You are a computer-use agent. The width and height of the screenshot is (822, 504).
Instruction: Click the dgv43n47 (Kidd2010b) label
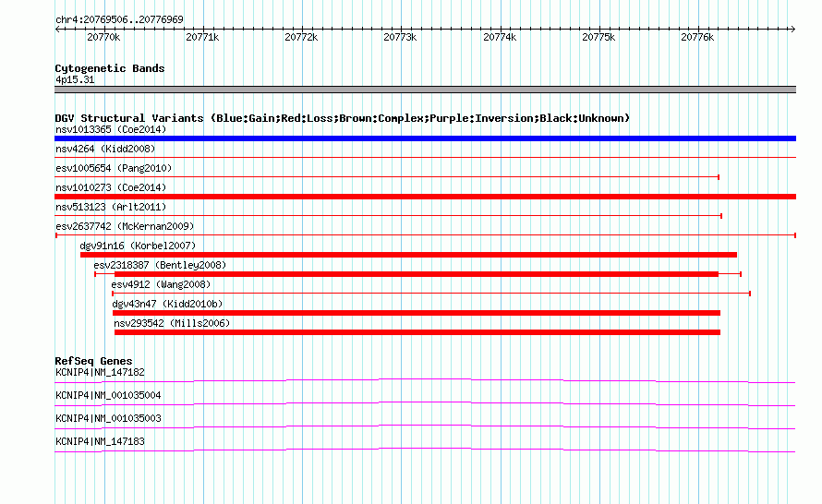(x=167, y=304)
